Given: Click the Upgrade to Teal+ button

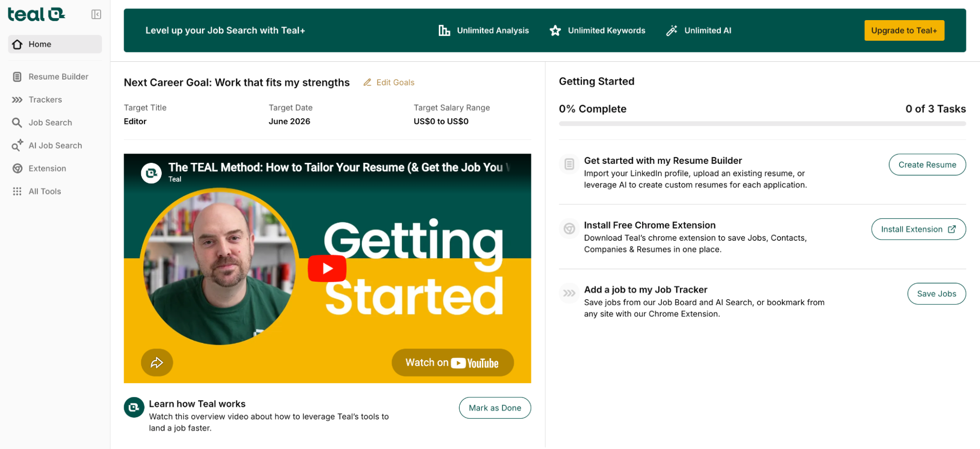Looking at the screenshot, I should [904, 30].
